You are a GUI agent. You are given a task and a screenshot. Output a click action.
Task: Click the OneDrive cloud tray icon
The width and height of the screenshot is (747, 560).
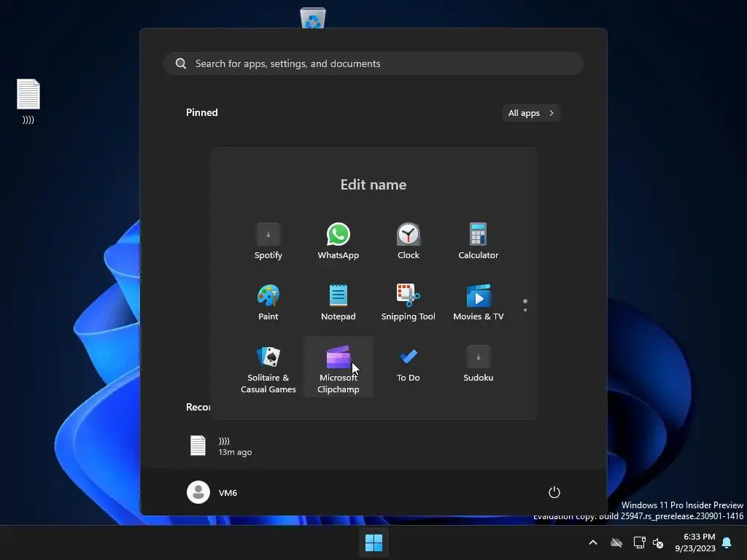pos(616,542)
